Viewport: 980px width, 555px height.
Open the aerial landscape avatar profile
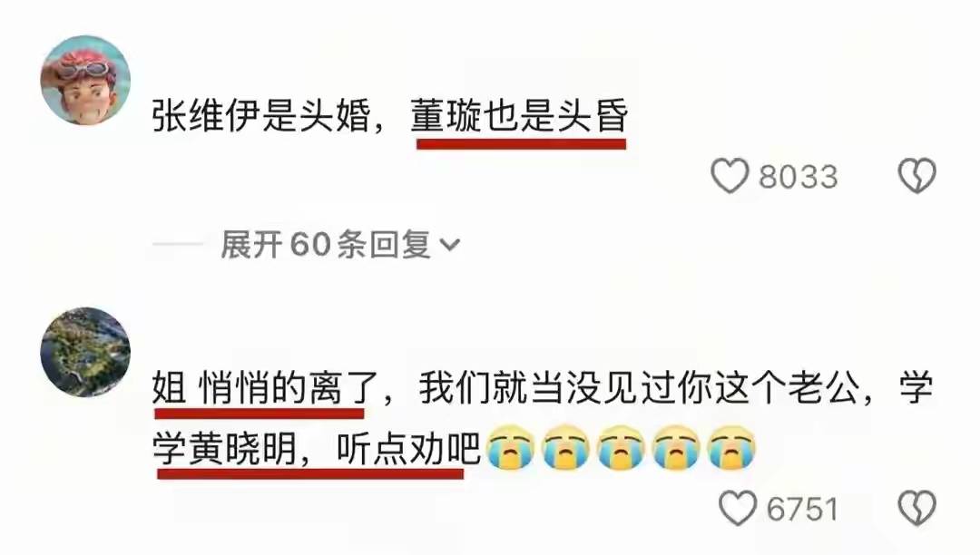coord(85,352)
